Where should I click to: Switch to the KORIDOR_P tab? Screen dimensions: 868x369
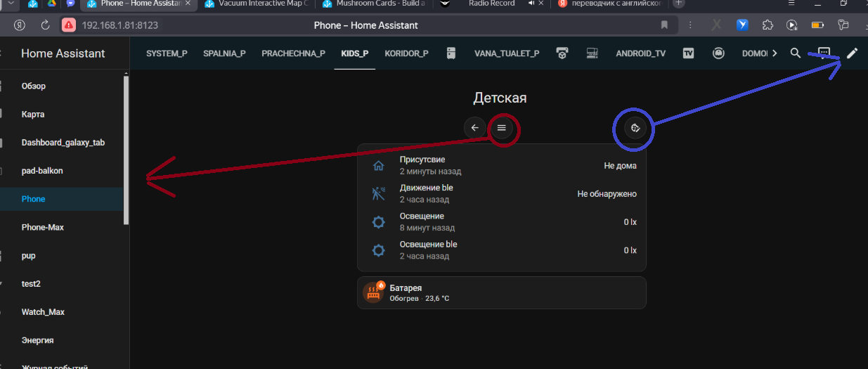tap(406, 53)
